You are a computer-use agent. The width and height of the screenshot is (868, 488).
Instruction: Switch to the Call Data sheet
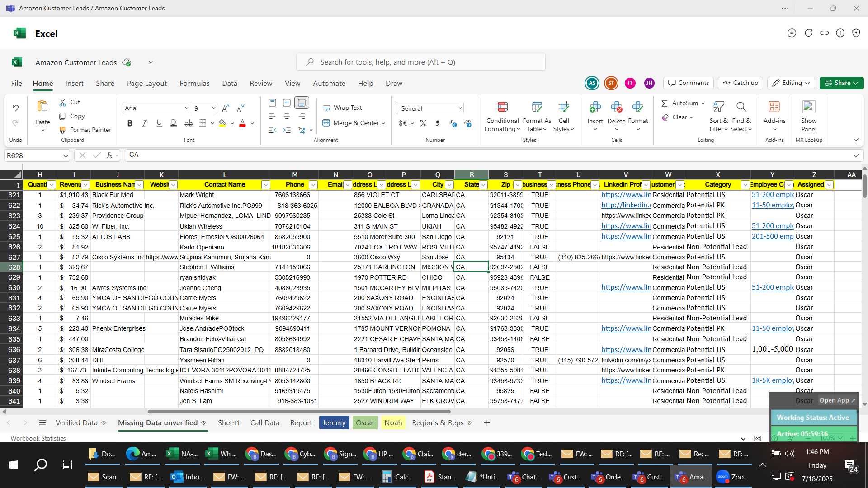click(x=265, y=423)
